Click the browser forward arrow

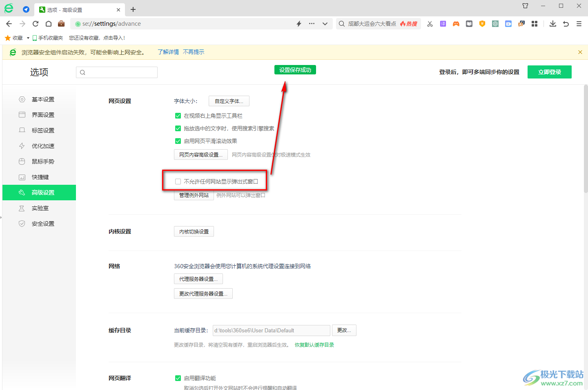pos(22,24)
